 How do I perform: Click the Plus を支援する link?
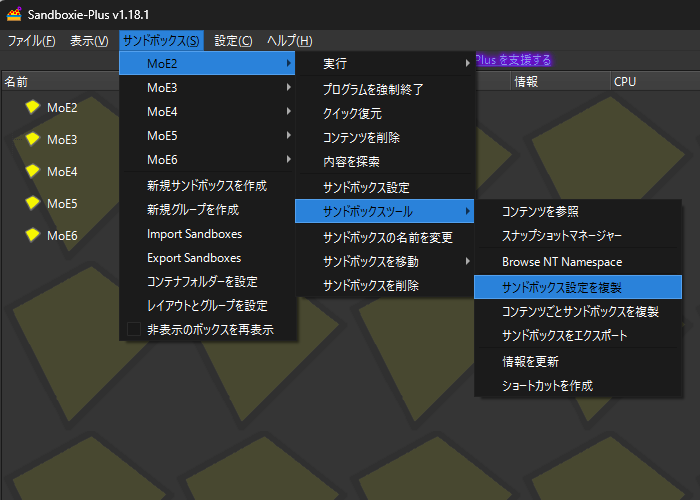pyautogui.click(x=513, y=60)
